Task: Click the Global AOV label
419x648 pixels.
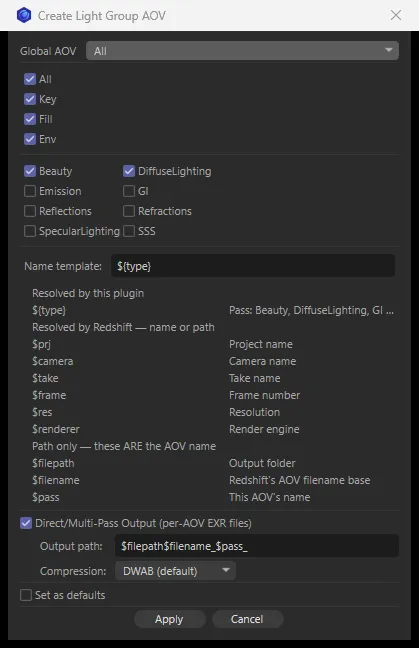Action: pos(48,51)
